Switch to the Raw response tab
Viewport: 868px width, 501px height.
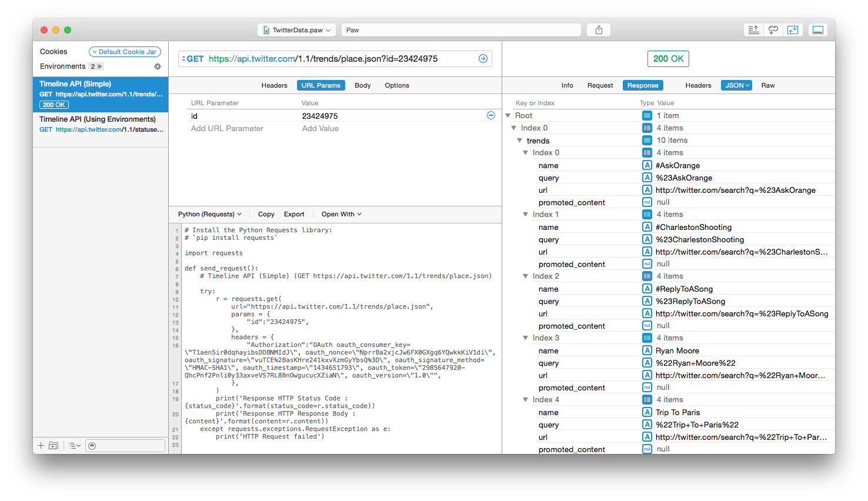coord(767,85)
